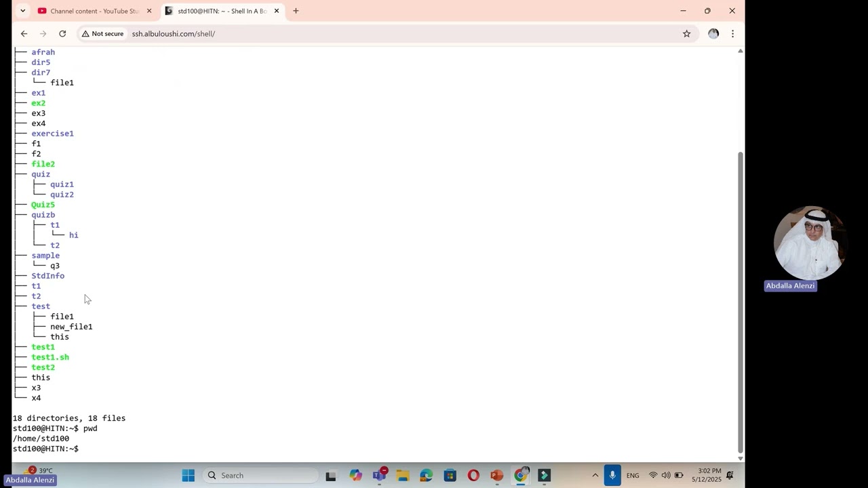Viewport: 868px width, 488px height.
Task: Click the '/home/std100' output line
Action: [x=41, y=439]
